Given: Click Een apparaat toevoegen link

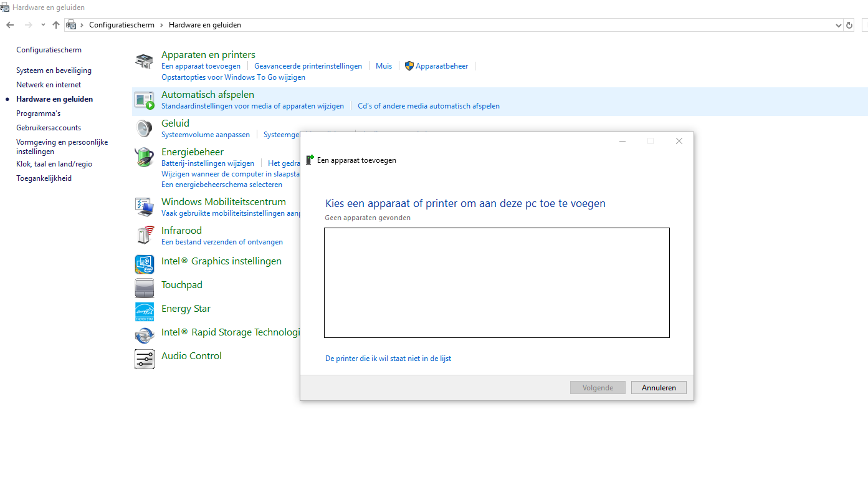Looking at the screenshot, I should coord(201,66).
